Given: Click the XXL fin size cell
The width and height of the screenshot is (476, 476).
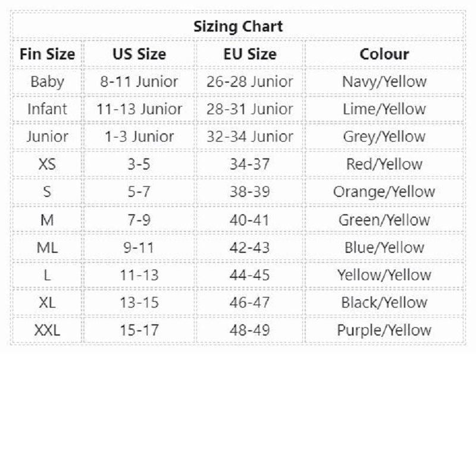Looking at the screenshot, I should 47,330.
